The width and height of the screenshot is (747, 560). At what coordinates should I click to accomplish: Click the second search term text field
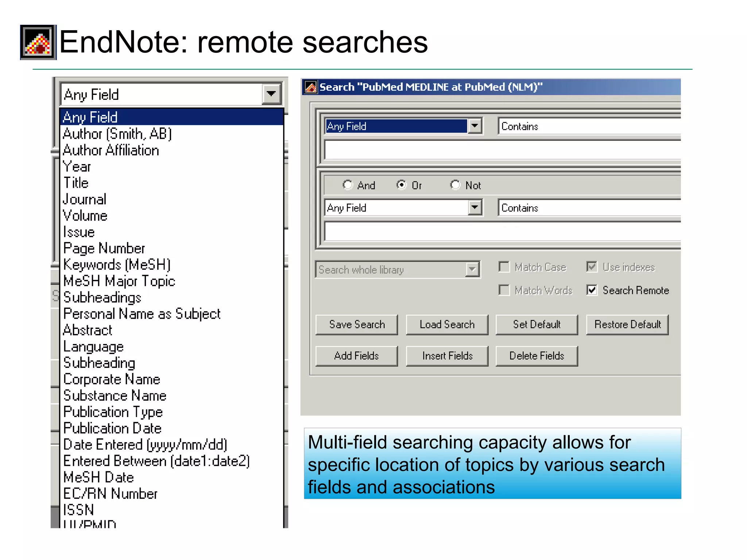503,232
